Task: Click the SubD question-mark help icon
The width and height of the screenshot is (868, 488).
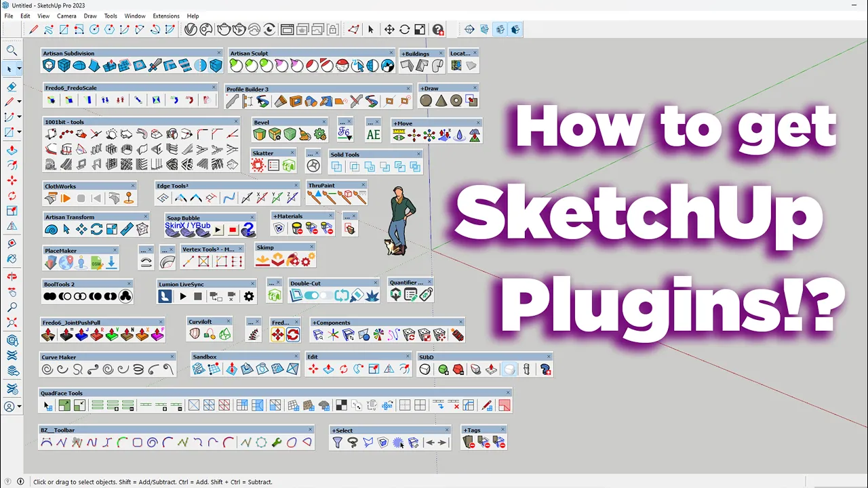Action: click(545, 369)
